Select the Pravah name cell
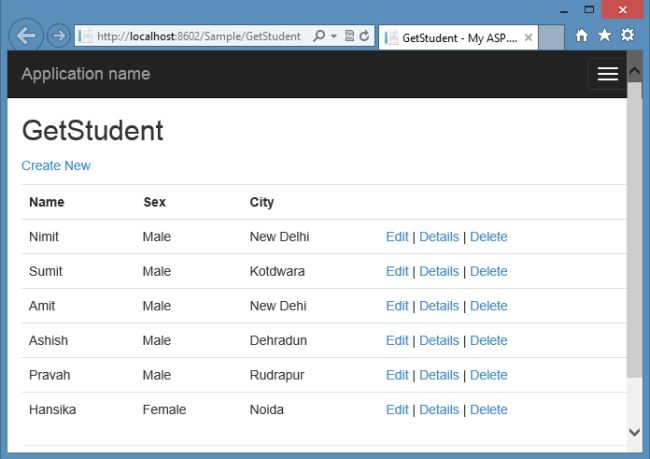The height and width of the screenshot is (459, 650). (x=50, y=375)
